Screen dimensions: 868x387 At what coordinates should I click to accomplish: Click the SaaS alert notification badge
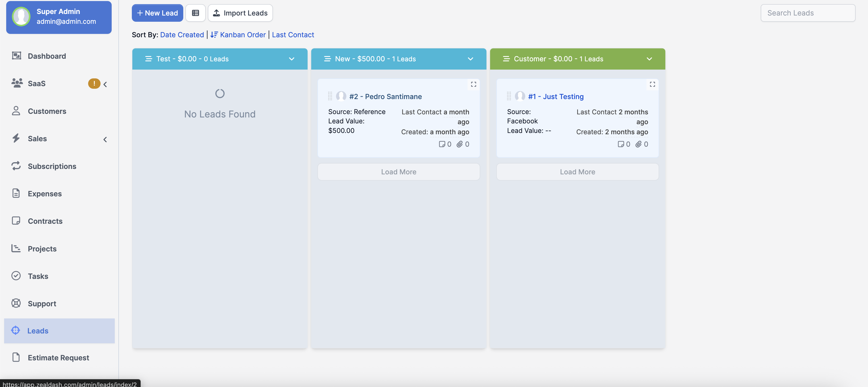coord(94,84)
